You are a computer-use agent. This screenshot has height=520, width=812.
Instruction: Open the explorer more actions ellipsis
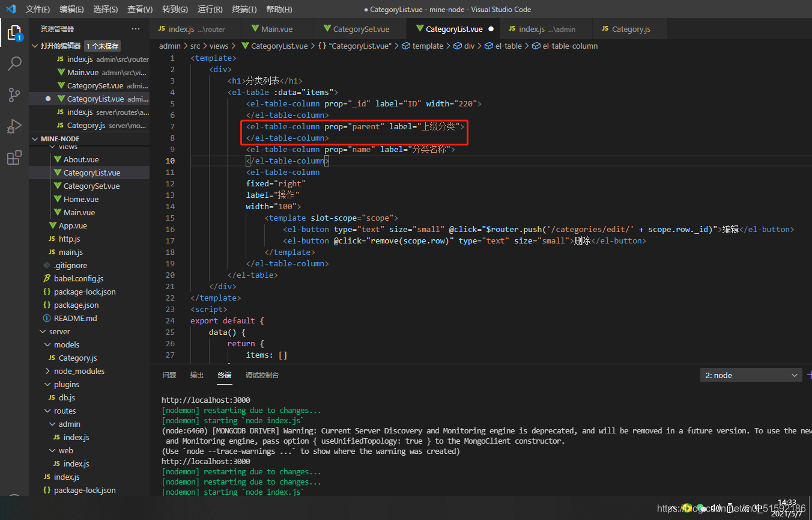(x=136, y=29)
